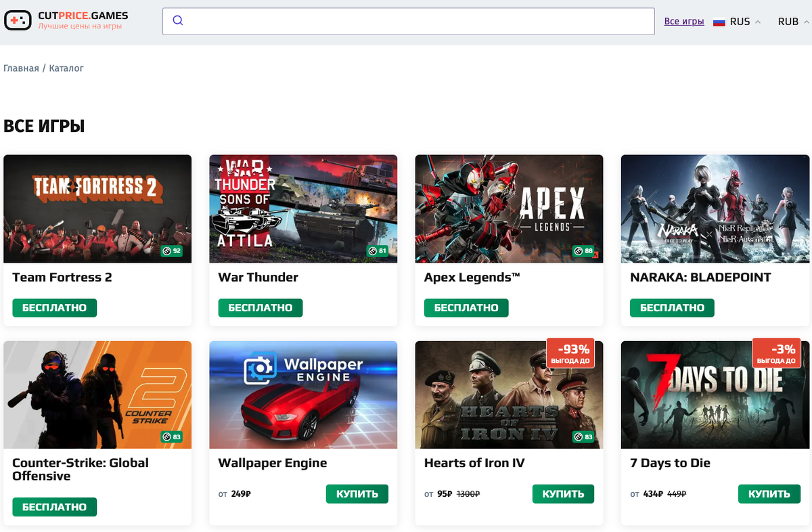Click 'БЕСПЛАТНО' button for Team Fortress 2
This screenshot has height=532, width=812.
coord(55,307)
